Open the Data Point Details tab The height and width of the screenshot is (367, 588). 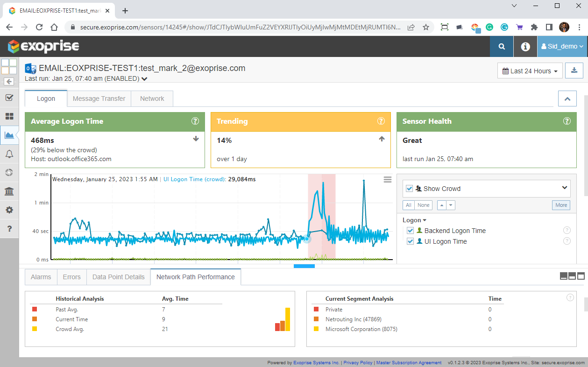point(119,277)
